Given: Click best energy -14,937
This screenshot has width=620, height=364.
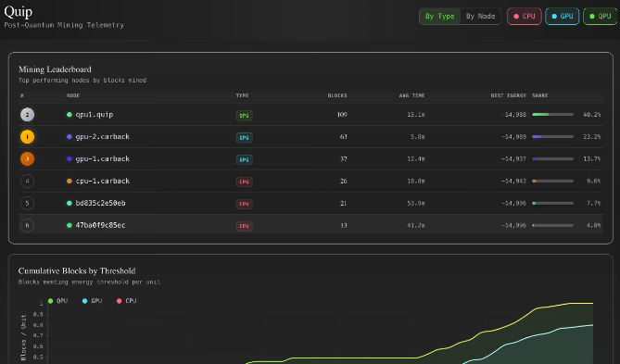Looking at the screenshot, I should pos(513,159).
